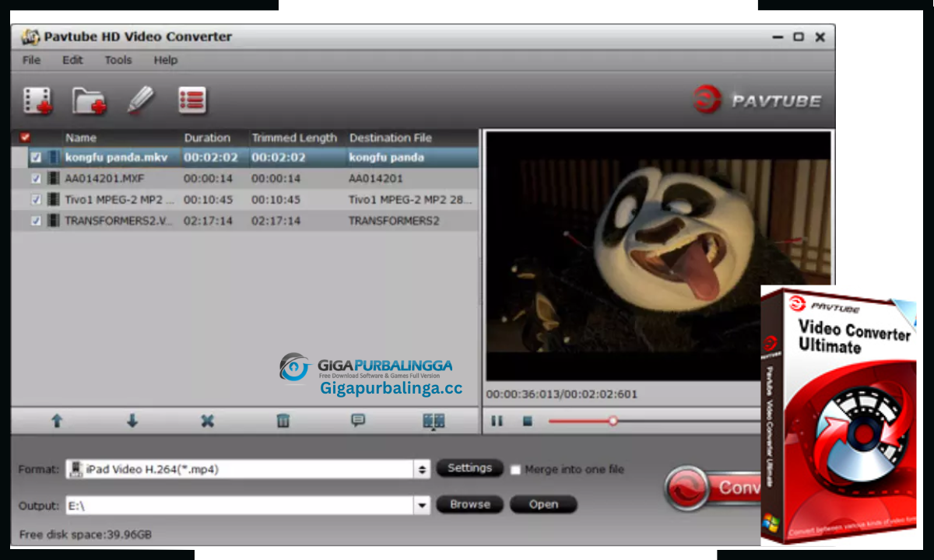The image size is (934, 560).
Task: Uncheck the kongfu panda.mkv checkbox
Action: tap(36, 157)
